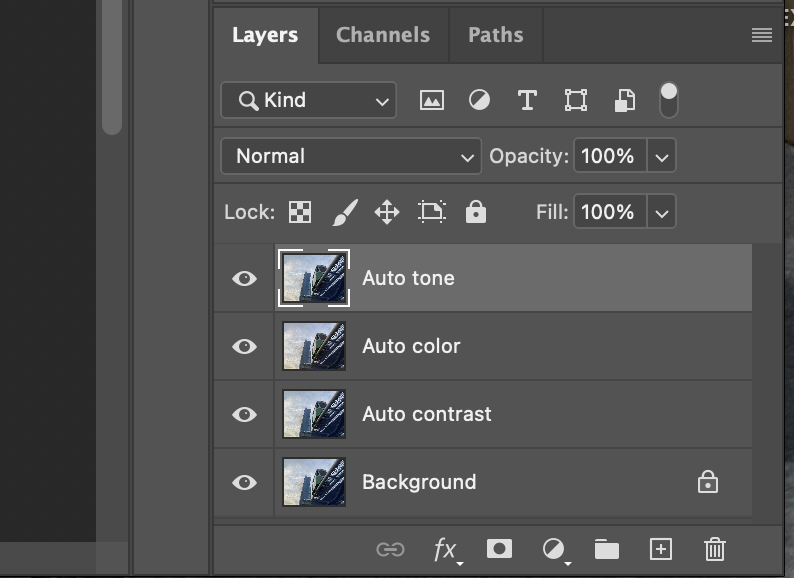Create new fill or adjustment layer
Screen dimensions: 794x578
pyautogui.click(x=554, y=550)
